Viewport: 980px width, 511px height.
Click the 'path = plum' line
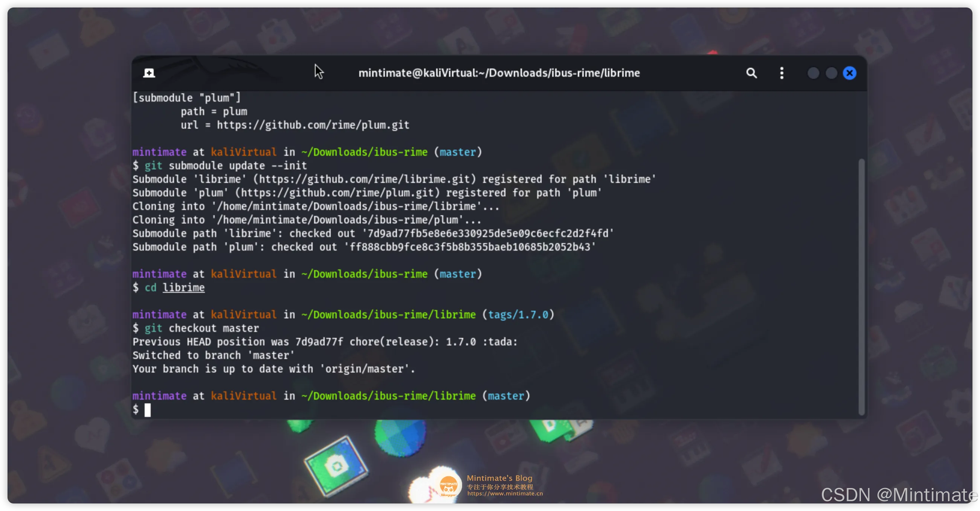214,112
